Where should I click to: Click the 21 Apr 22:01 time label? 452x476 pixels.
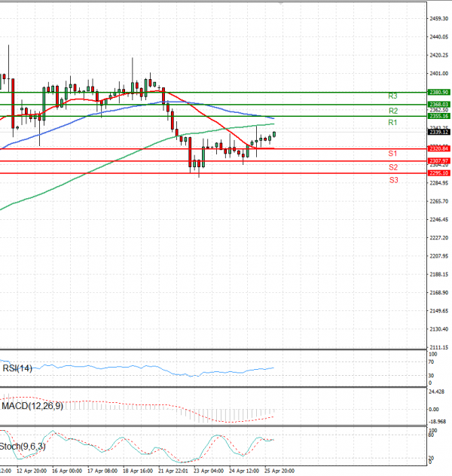[x=173, y=471]
